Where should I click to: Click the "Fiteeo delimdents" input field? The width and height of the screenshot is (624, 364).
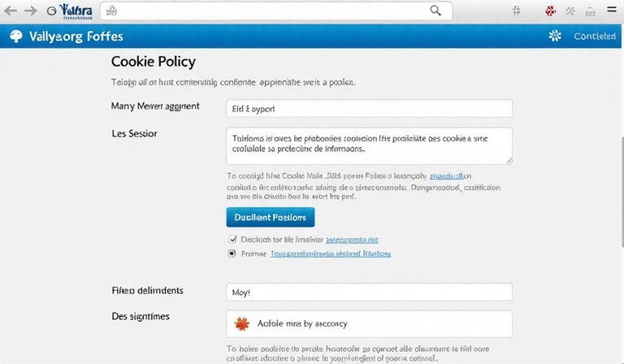coord(368,292)
